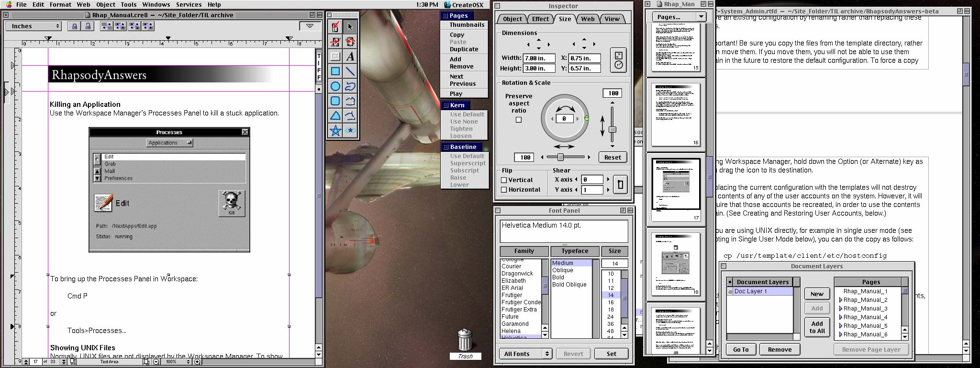980x368 pixels.
Task: Click zoom out magnifier in status bar
Action: [156, 362]
